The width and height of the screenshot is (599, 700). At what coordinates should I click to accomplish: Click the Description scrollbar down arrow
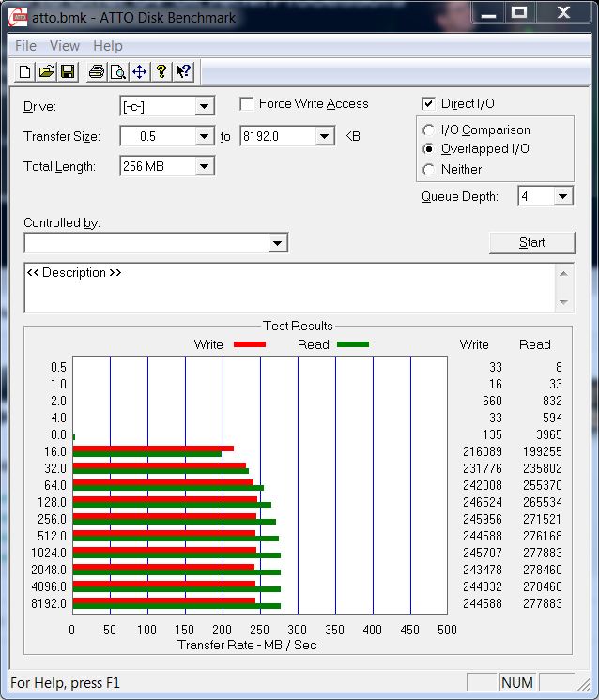pyautogui.click(x=563, y=302)
